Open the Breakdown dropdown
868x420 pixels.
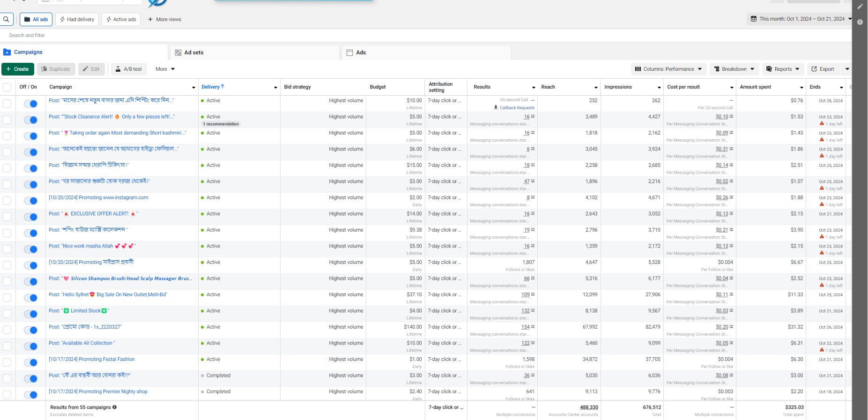tap(734, 69)
